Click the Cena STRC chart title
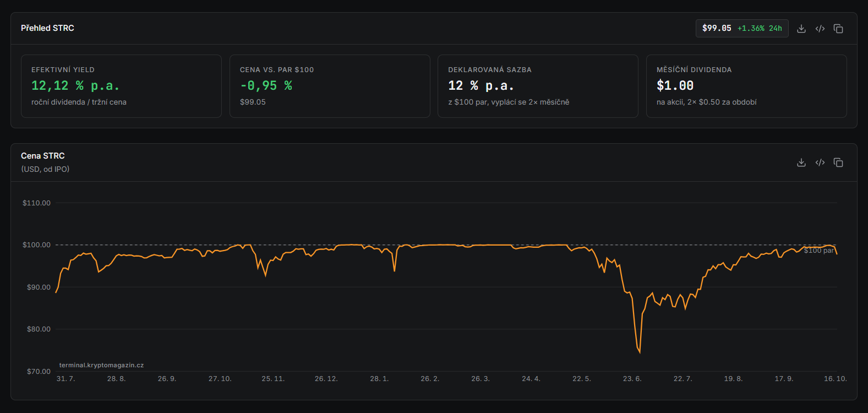Viewport: 868px width, 413px height. [43, 156]
